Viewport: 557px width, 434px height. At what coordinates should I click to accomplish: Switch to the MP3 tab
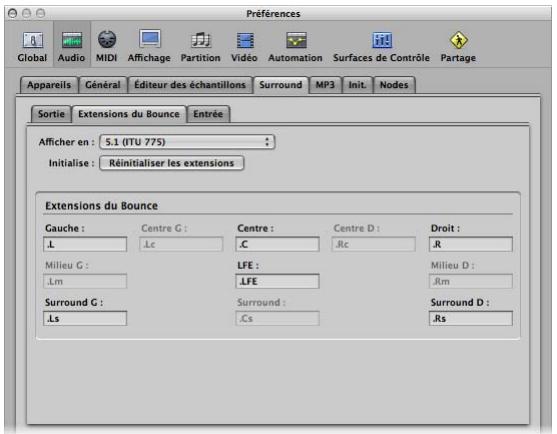point(325,85)
